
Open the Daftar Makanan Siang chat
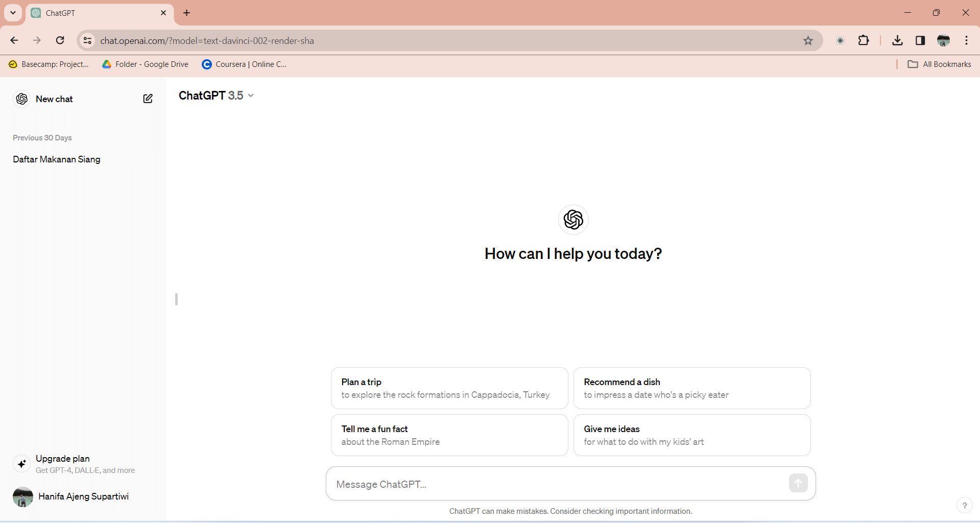click(x=57, y=159)
